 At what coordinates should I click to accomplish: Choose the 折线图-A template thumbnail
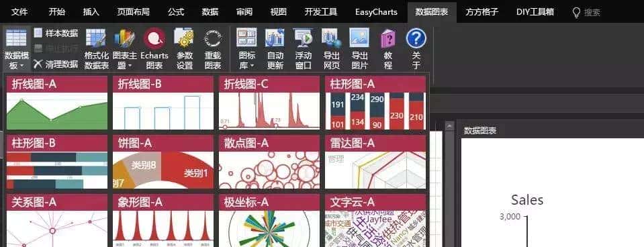coord(57,103)
